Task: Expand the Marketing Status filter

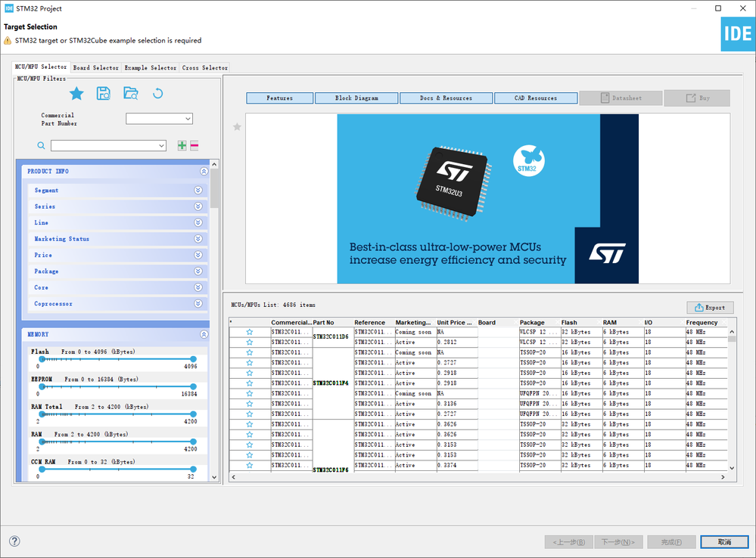Action: pos(198,239)
